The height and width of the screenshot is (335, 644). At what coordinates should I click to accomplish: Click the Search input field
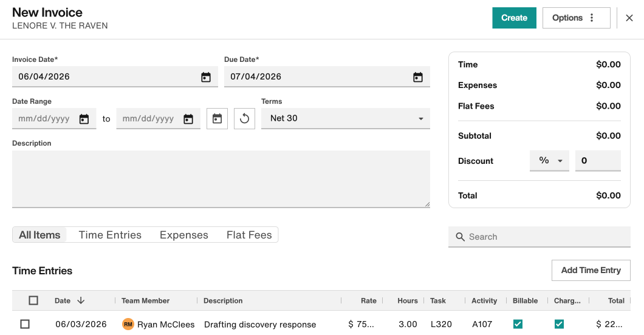coord(540,237)
